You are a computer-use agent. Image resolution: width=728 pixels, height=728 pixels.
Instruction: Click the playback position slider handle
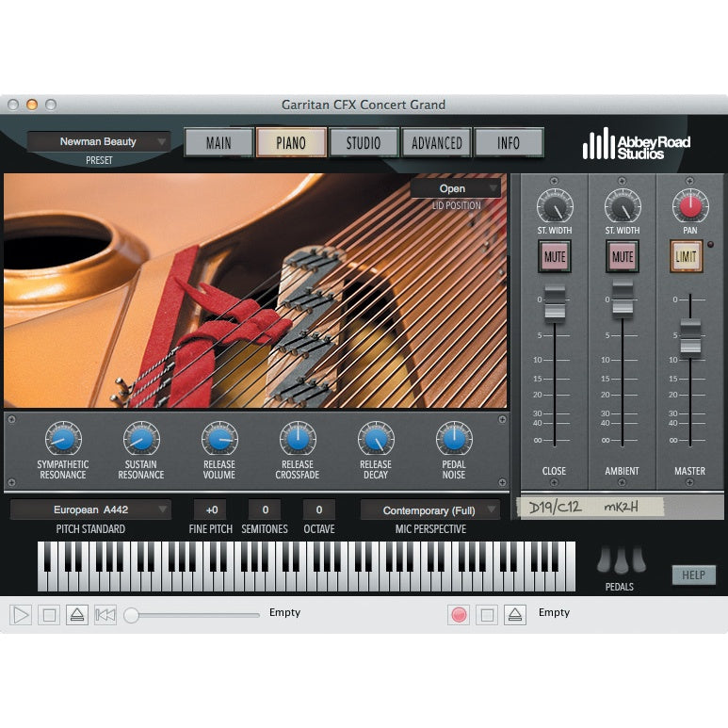coord(132,615)
